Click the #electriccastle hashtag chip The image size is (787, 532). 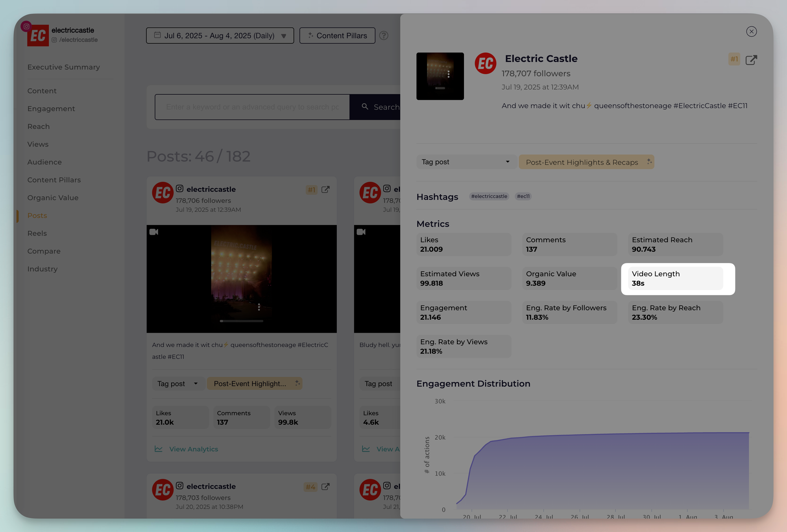click(x=489, y=196)
